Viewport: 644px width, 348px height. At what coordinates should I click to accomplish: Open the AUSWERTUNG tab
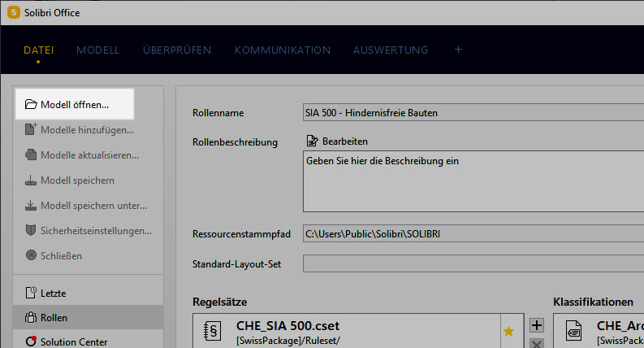(391, 50)
